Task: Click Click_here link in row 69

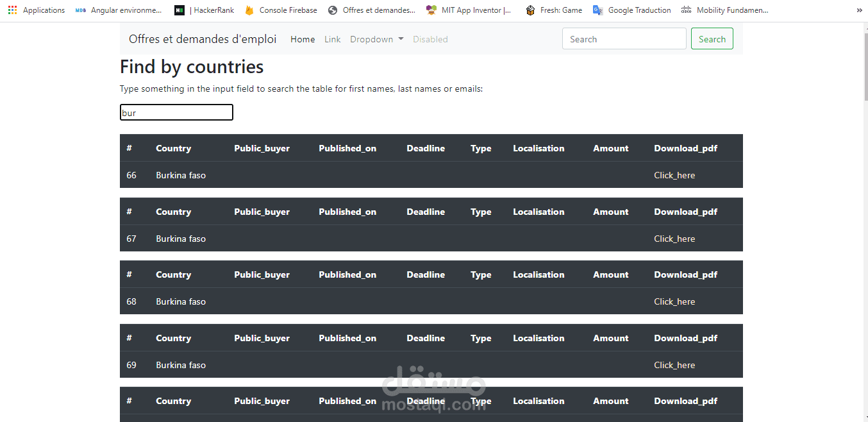Action: point(674,365)
